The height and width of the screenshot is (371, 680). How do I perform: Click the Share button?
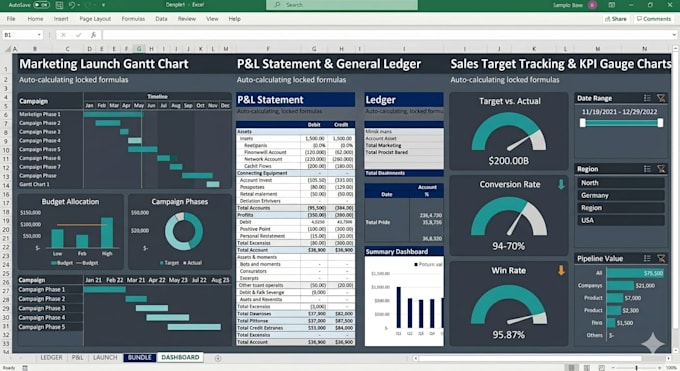tap(615, 19)
